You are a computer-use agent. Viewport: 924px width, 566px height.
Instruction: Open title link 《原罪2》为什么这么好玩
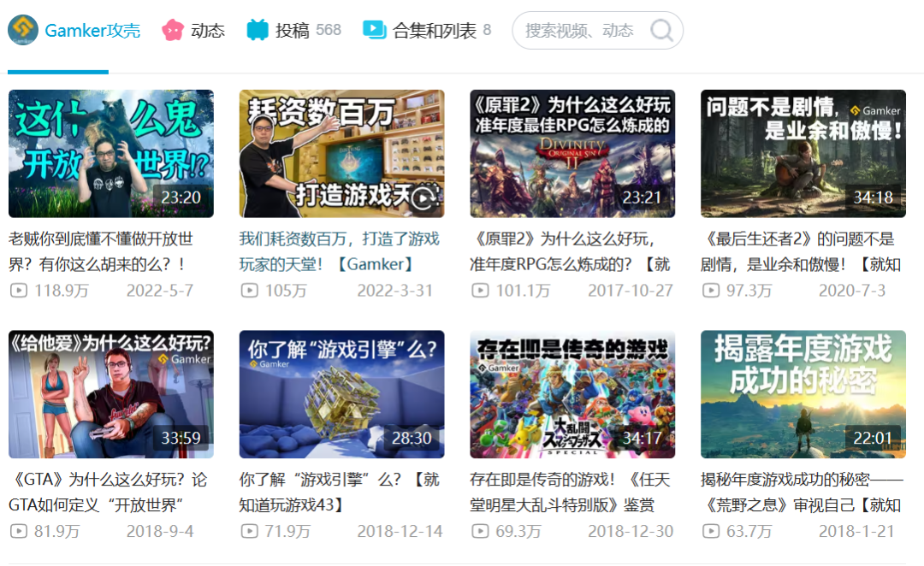click(x=570, y=251)
